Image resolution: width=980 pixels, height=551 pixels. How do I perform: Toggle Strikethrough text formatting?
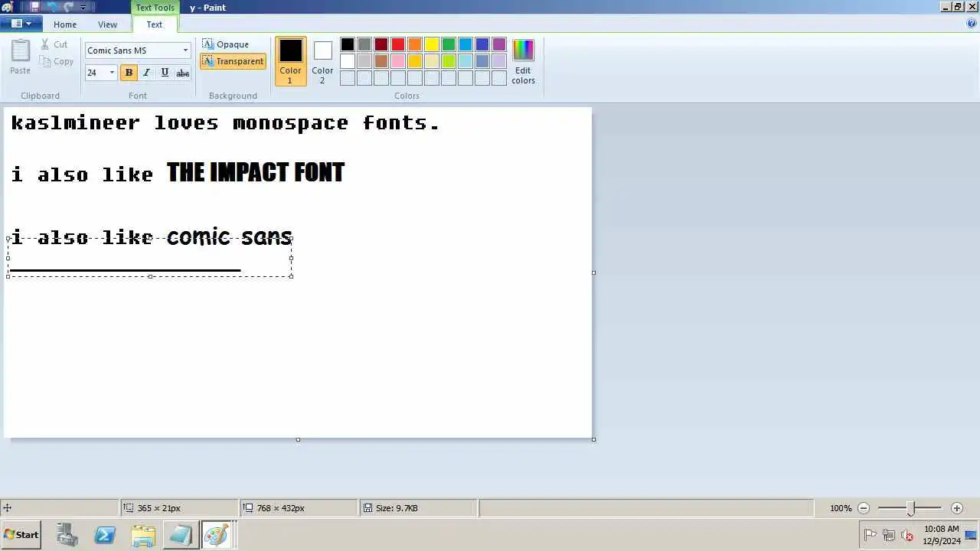[x=182, y=73]
